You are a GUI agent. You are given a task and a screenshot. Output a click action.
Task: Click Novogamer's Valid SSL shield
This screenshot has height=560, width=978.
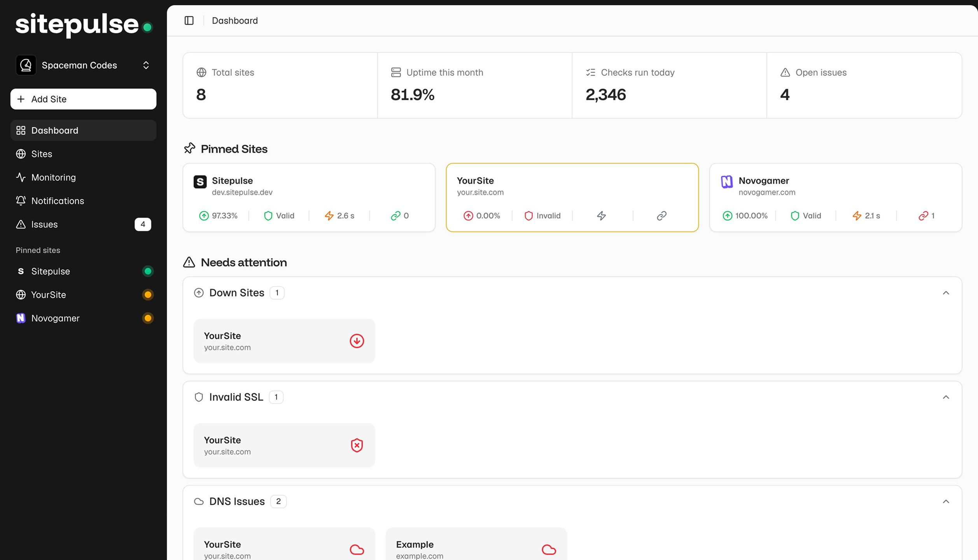[806, 216]
